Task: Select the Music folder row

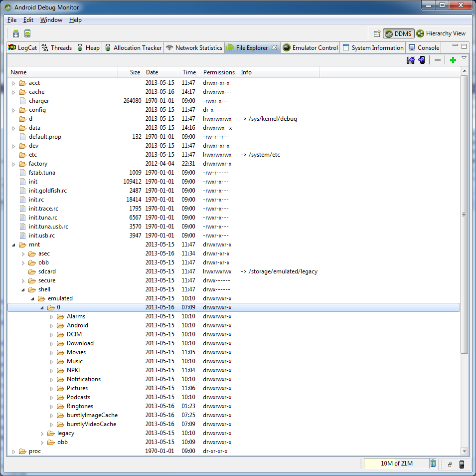Action: 234,361
